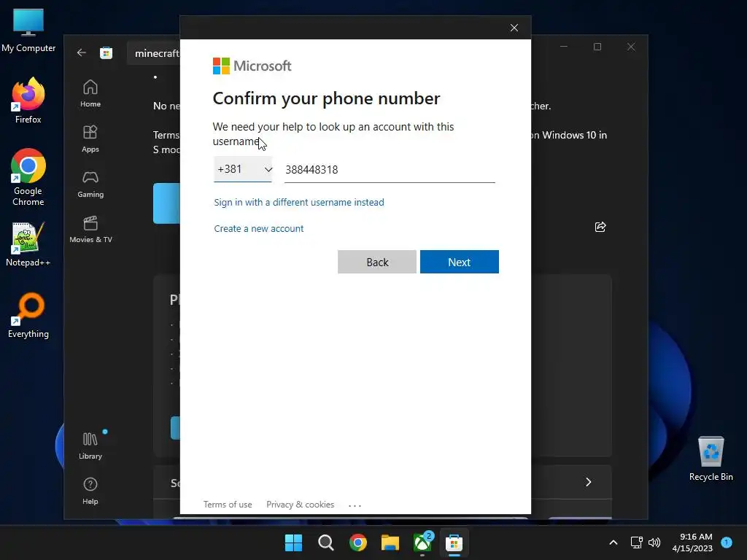Open Xbox app from taskbar
747x560 pixels.
tap(422, 542)
